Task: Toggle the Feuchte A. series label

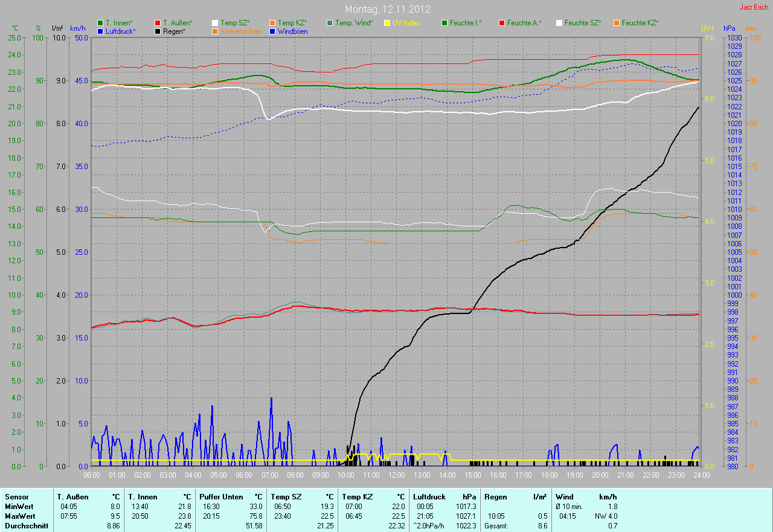Action: tap(524, 23)
